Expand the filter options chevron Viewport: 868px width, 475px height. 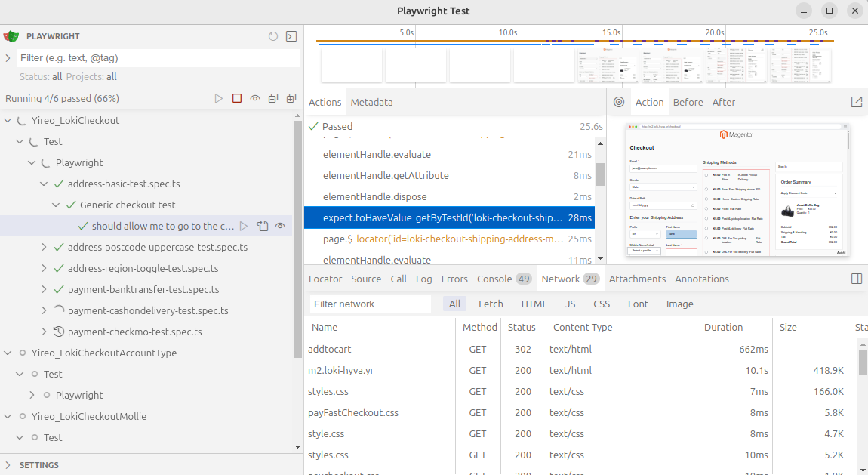tap(8, 58)
